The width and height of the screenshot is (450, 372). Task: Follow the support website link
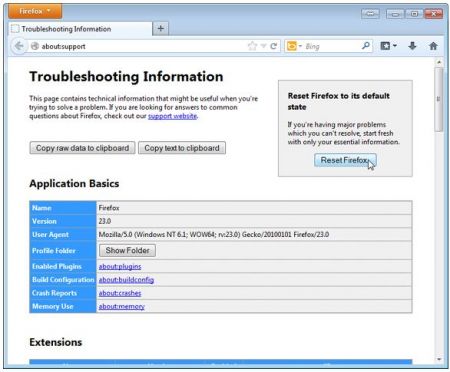(172, 116)
